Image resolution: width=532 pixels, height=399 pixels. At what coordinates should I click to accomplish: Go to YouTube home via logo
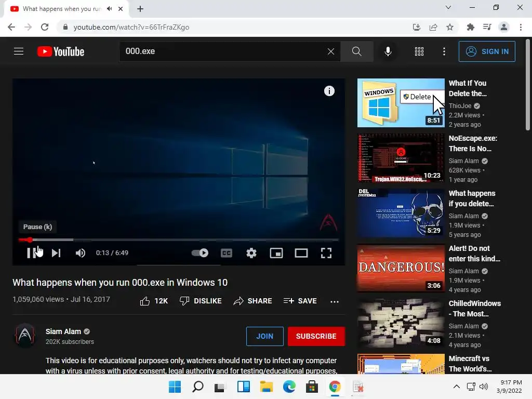(61, 51)
